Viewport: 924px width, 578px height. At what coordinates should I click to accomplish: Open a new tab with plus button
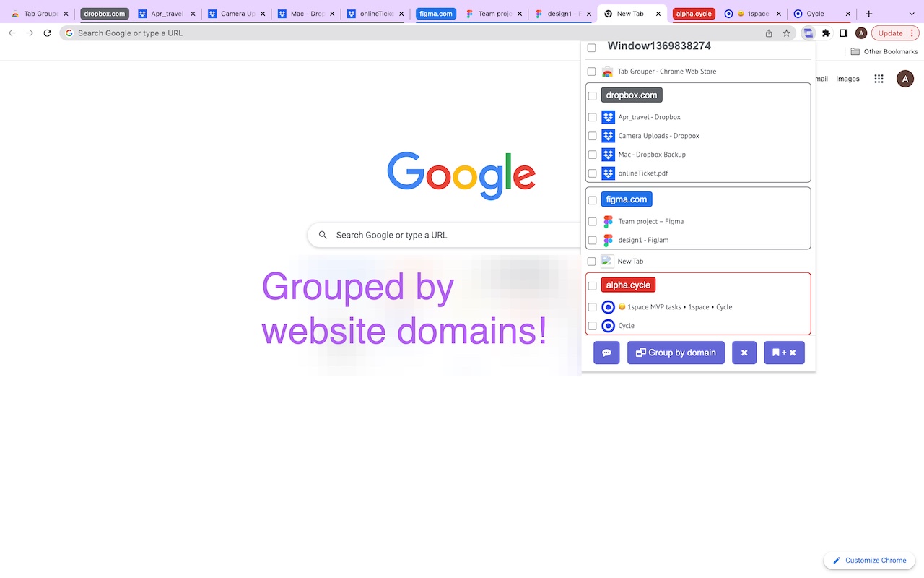[x=869, y=14]
